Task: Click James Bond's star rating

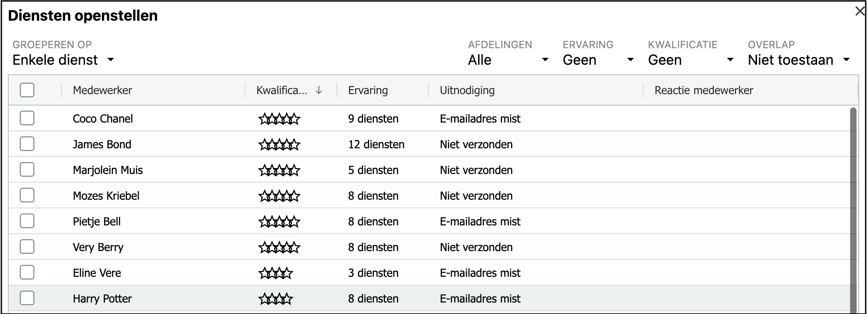Action: [x=279, y=145]
